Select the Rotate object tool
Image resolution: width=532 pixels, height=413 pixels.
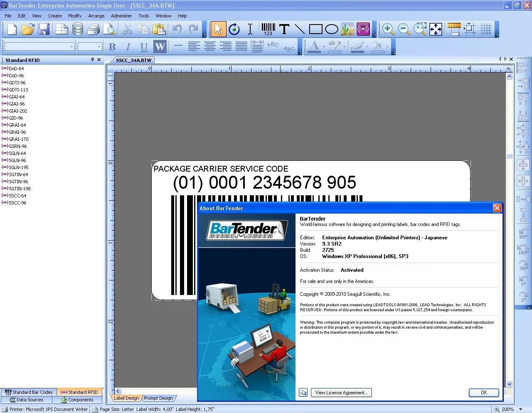[234, 29]
